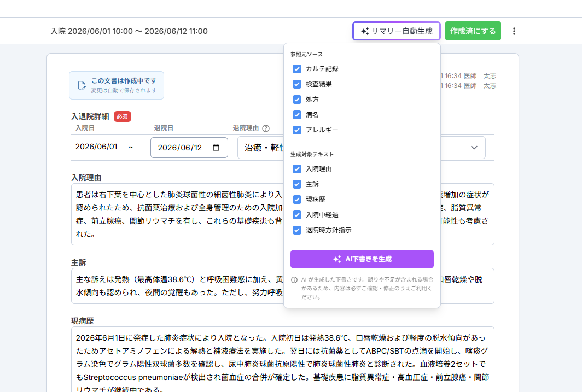Uncheck the 検査結果 source checkbox
Viewport: 582px width, 392px height.
click(297, 84)
